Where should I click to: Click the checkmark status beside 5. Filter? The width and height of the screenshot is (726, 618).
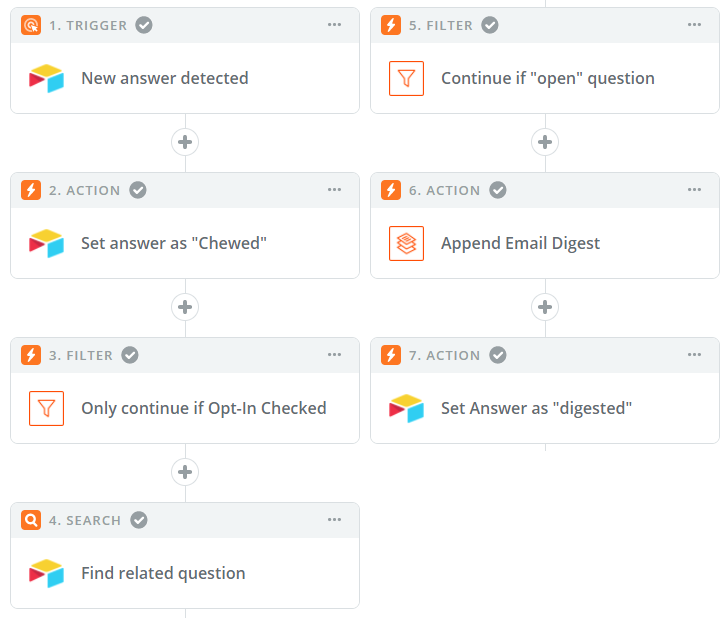pyautogui.click(x=490, y=25)
